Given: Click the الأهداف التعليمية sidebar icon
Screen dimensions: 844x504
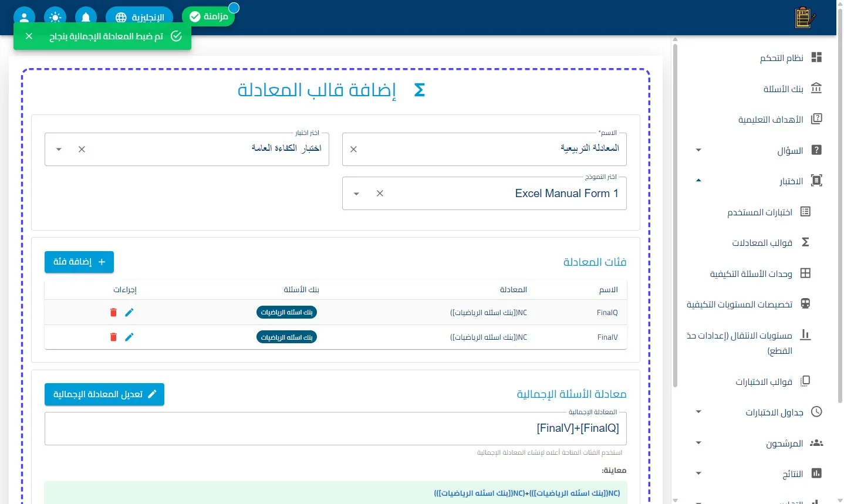Looking at the screenshot, I should coord(816,119).
